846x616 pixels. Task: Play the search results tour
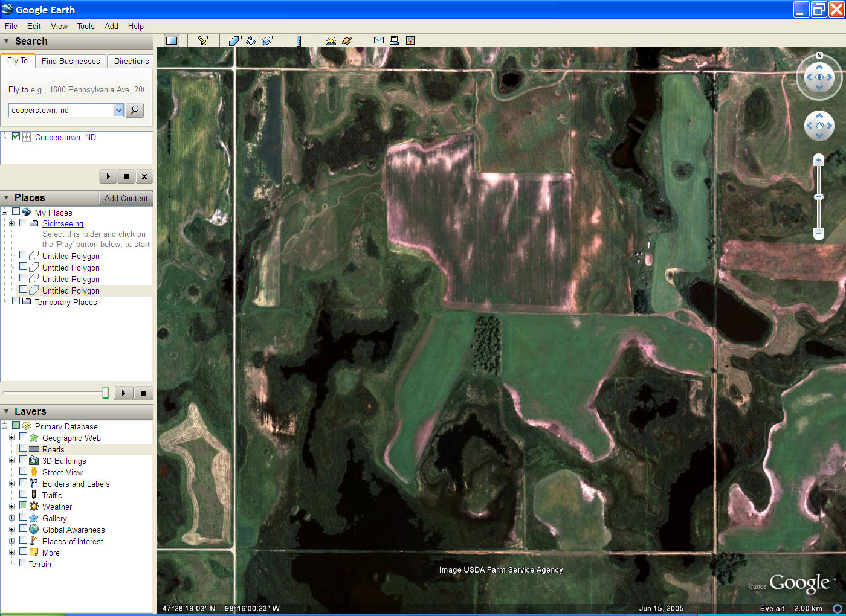pos(108,176)
